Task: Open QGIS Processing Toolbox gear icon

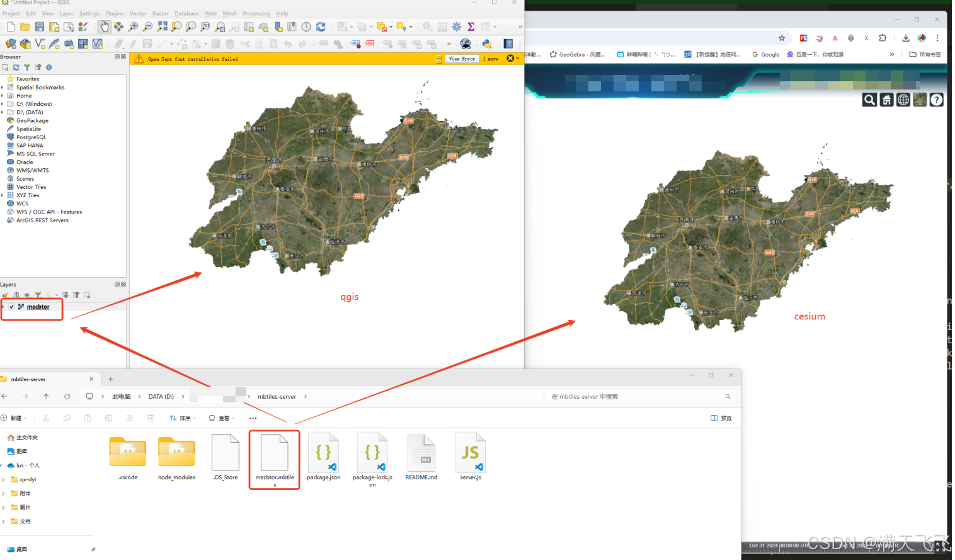Action: point(457,26)
